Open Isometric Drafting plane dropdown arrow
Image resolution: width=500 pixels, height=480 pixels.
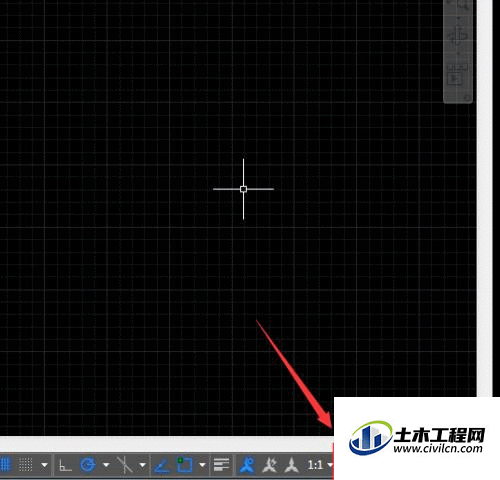pyautogui.click(x=142, y=465)
